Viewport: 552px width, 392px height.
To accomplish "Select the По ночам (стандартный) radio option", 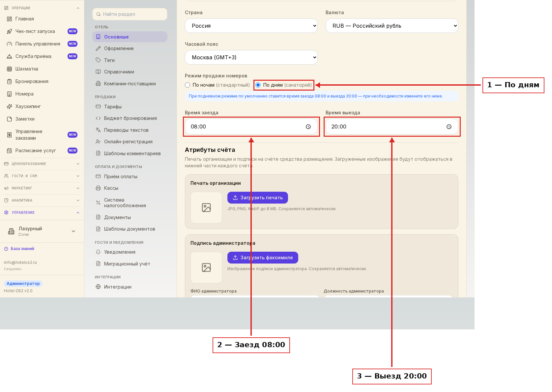I will tap(188, 85).
